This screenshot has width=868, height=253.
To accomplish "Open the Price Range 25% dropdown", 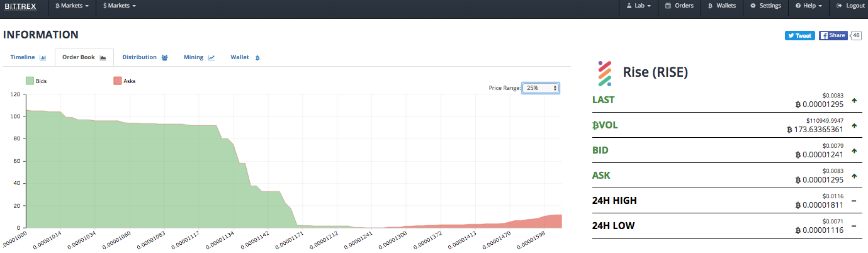I will [541, 88].
